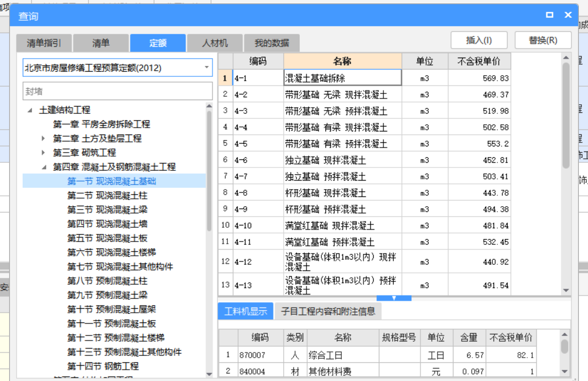
Task: Select row 带形基础 无梁 现拌混凝土
Action: (364, 95)
